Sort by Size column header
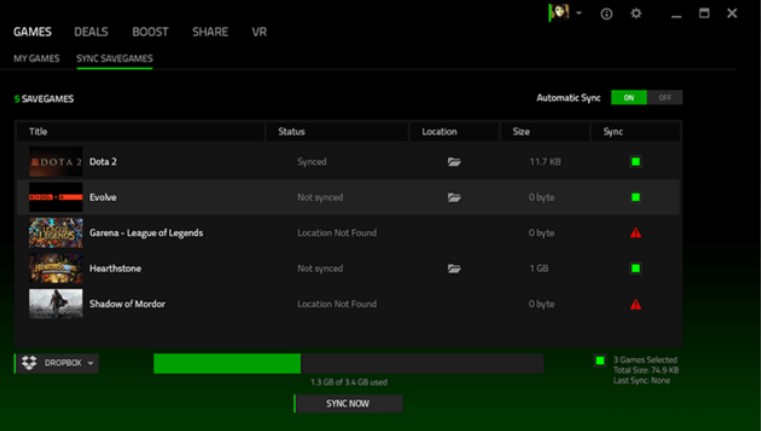This screenshot has width=761, height=431. (545, 132)
